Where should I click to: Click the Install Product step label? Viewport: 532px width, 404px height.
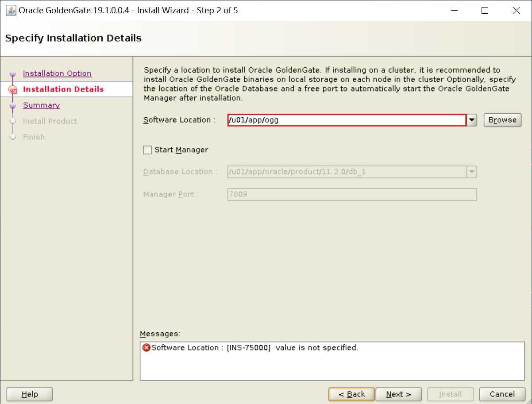pyautogui.click(x=50, y=121)
